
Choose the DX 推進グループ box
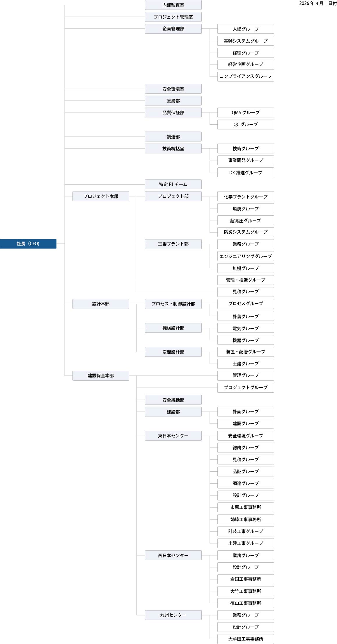[x=246, y=173]
